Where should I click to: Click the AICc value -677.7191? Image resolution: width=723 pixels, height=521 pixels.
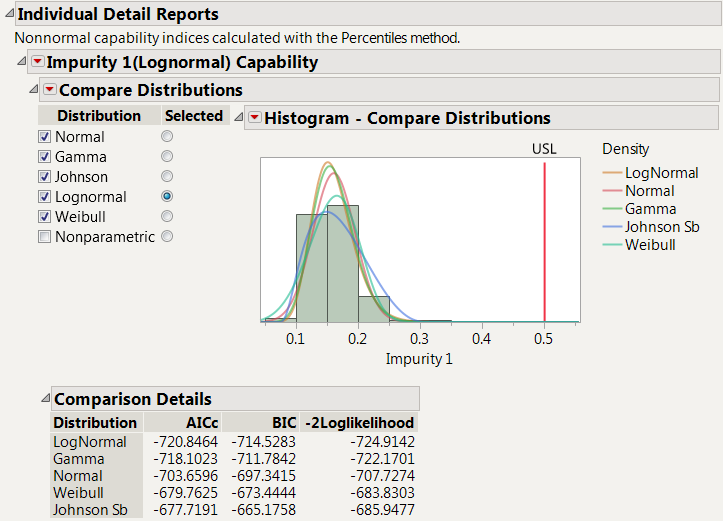click(x=185, y=510)
